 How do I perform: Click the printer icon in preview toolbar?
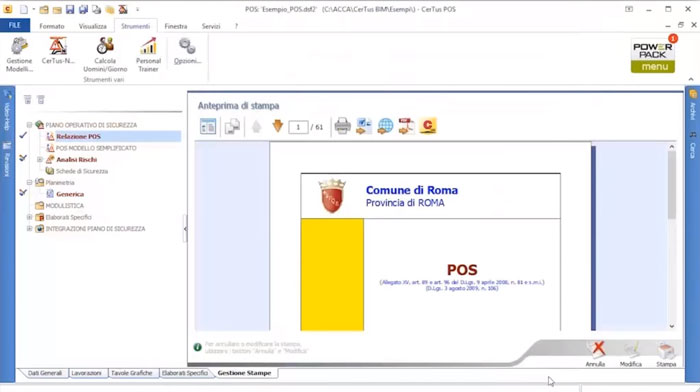342,126
